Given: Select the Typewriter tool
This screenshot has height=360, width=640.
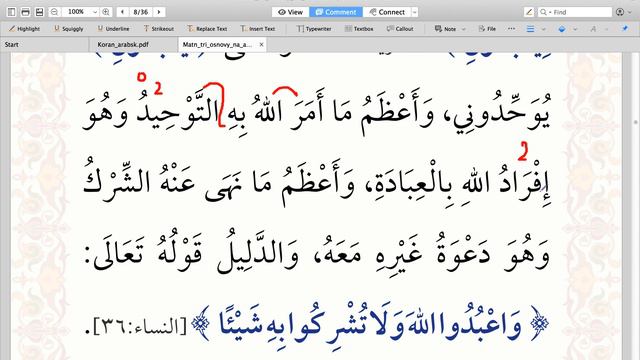Looking at the screenshot, I should 314,29.
